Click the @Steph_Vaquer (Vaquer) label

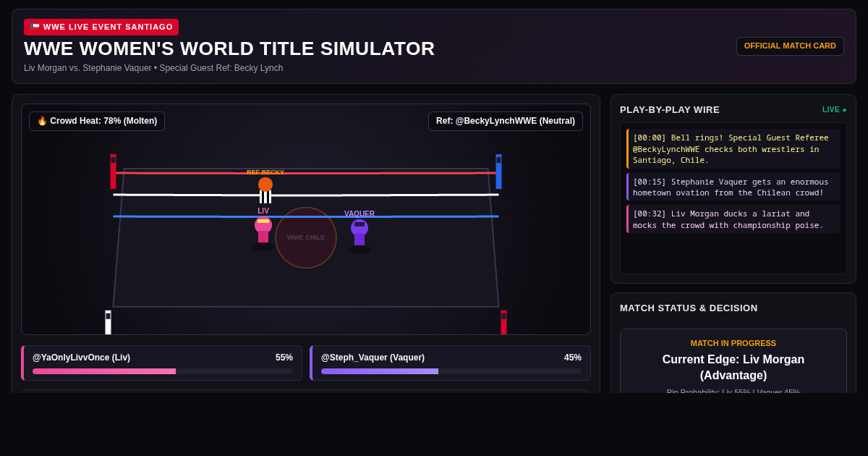pyautogui.click(x=373, y=358)
